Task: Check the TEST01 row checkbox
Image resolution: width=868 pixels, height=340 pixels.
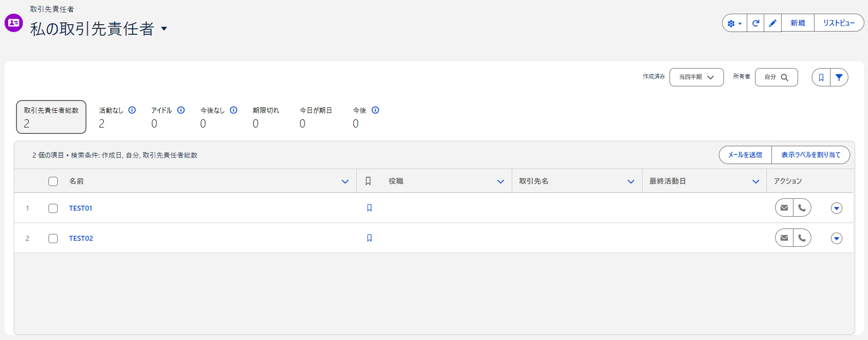Action: point(53,208)
